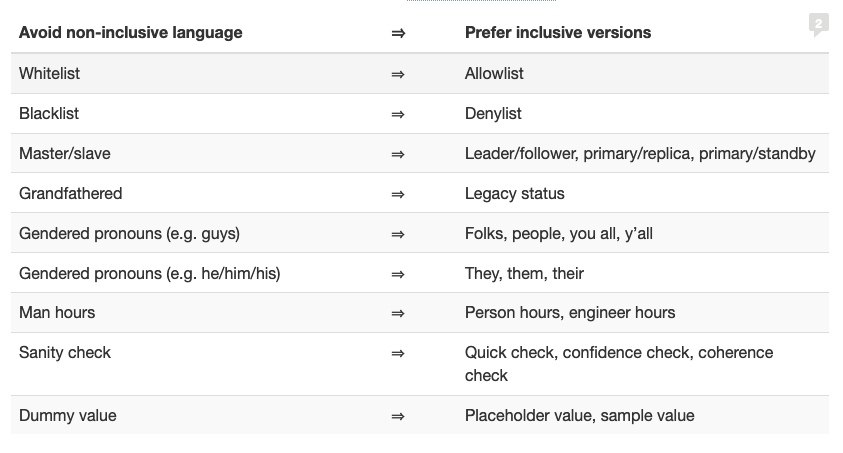Click the arrow in the Dummy value row
The height and width of the screenshot is (453, 843).
[398, 416]
